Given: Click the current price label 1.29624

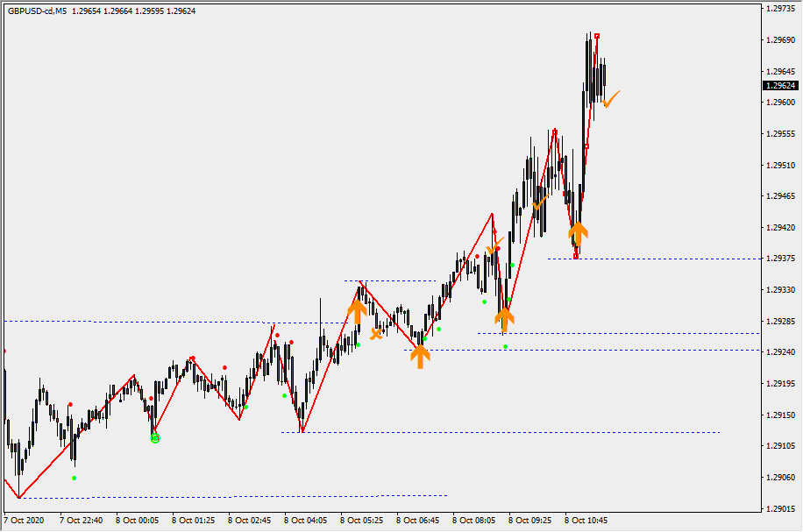Looking at the screenshot, I should [779, 86].
